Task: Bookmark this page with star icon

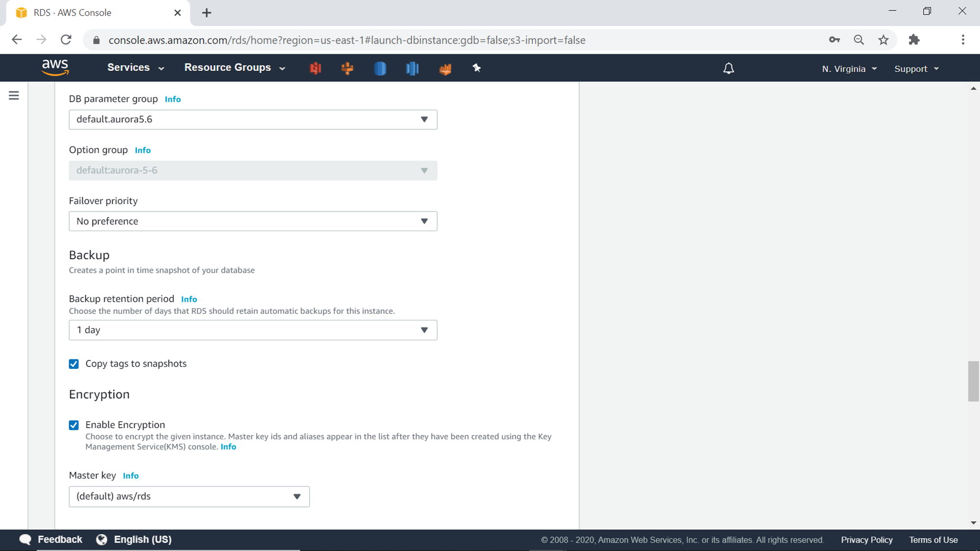Action: coord(883,40)
